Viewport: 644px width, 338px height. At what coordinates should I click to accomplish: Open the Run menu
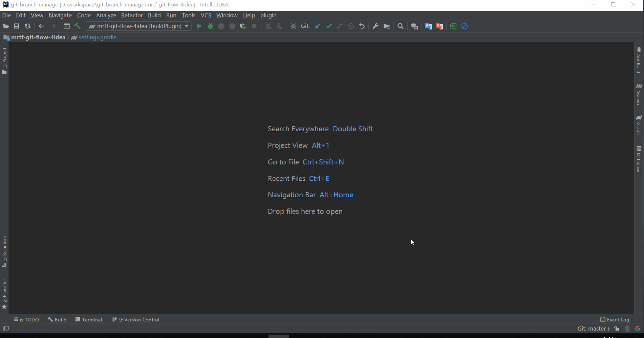click(x=171, y=15)
